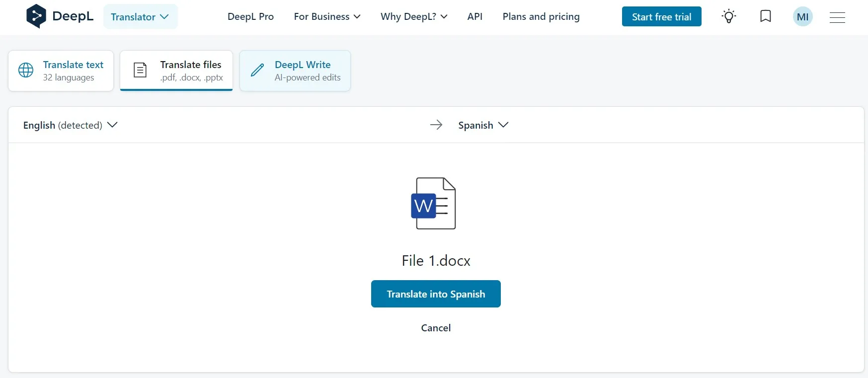The width and height of the screenshot is (868, 378).
Task: Click the Start free trial button
Action: (661, 17)
